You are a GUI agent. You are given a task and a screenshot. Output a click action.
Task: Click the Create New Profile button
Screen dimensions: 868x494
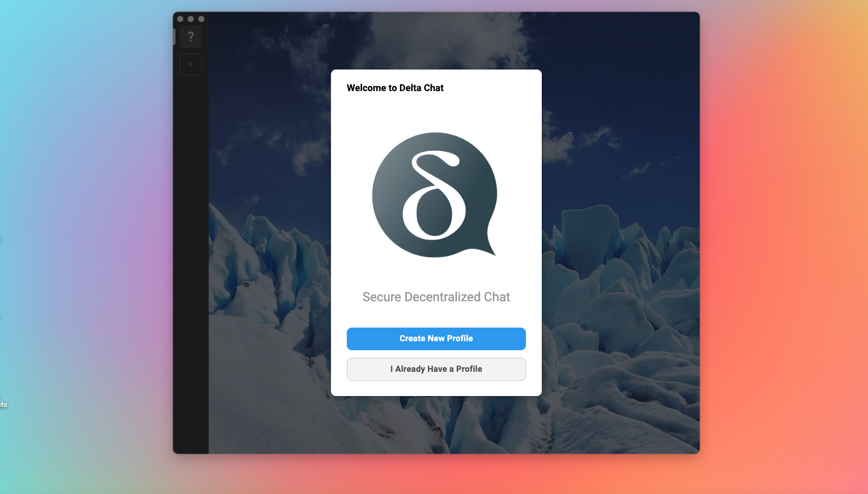pyautogui.click(x=436, y=339)
